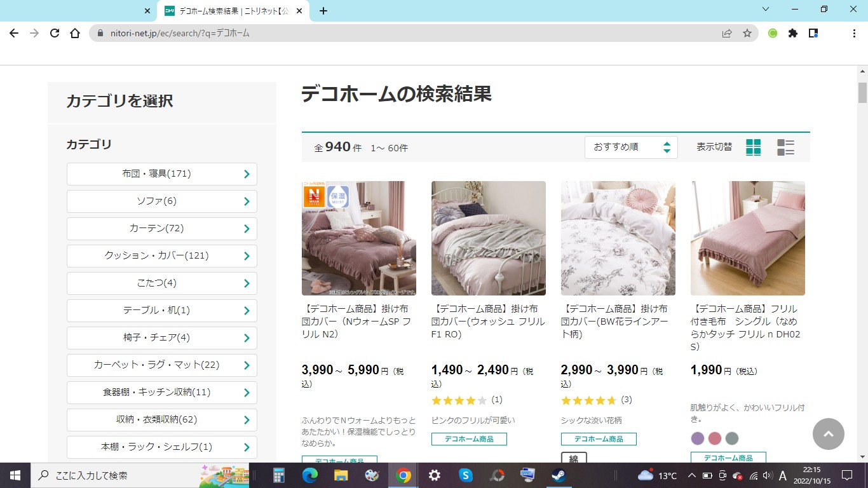The image size is (868, 488).
Task: Select the purple color swatch
Action: pyautogui.click(x=698, y=438)
